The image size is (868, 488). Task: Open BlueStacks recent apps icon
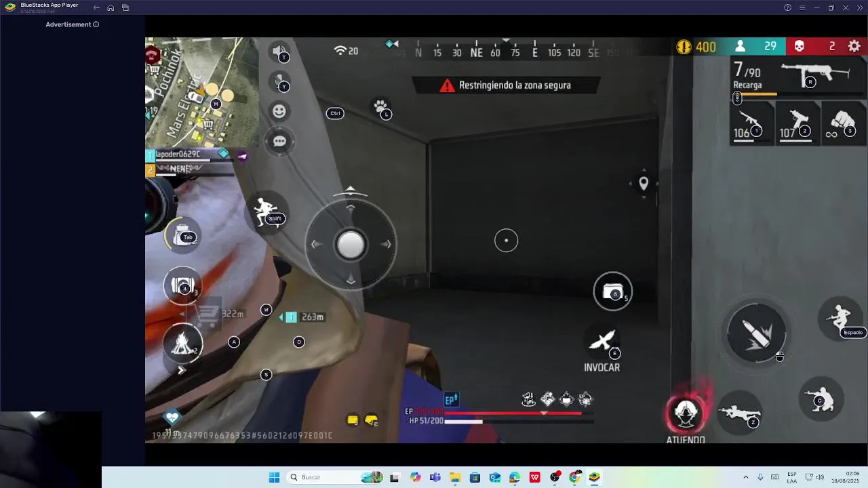pos(125,7)
